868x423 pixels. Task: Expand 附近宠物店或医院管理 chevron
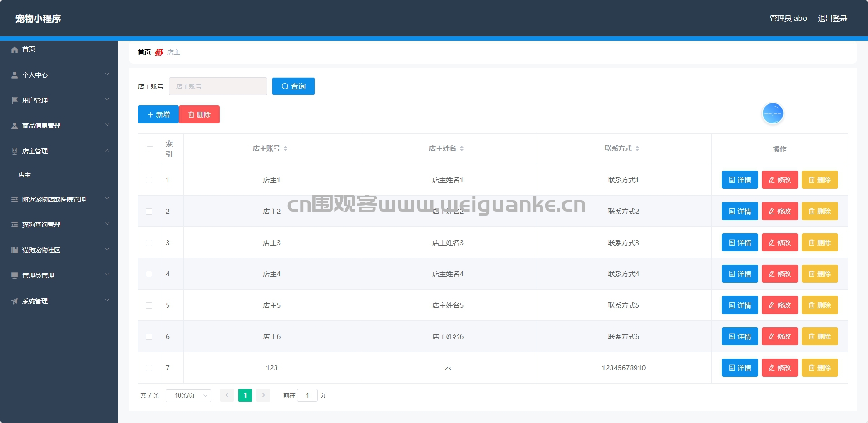click(x=107, y=198)
